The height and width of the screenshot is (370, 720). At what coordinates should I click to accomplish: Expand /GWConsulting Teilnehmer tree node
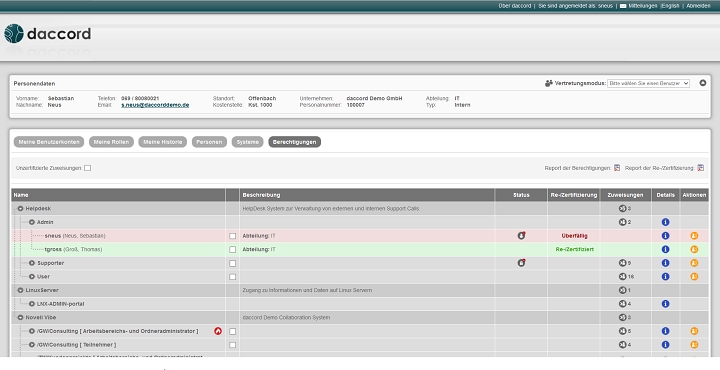32,345
